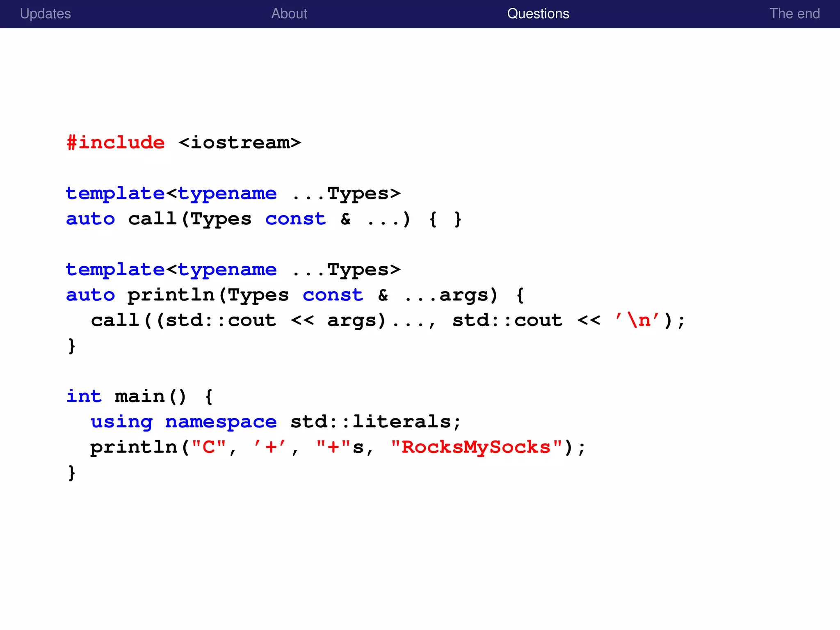The width and height of the screenshot is (840, 630).
Task: Click the '+' character literal
Action: click(x=270, y=447)
